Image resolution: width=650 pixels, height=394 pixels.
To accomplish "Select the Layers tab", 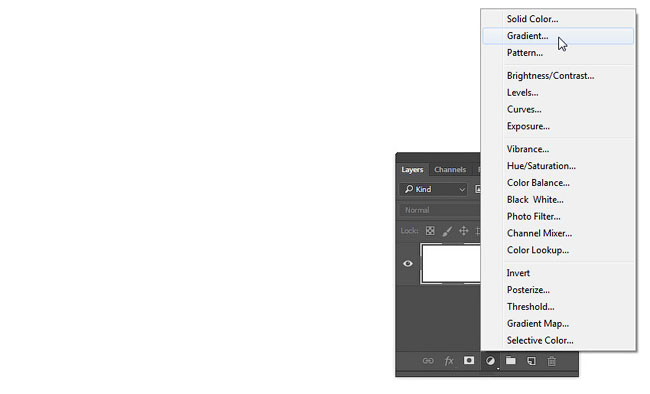I will 412,170.
